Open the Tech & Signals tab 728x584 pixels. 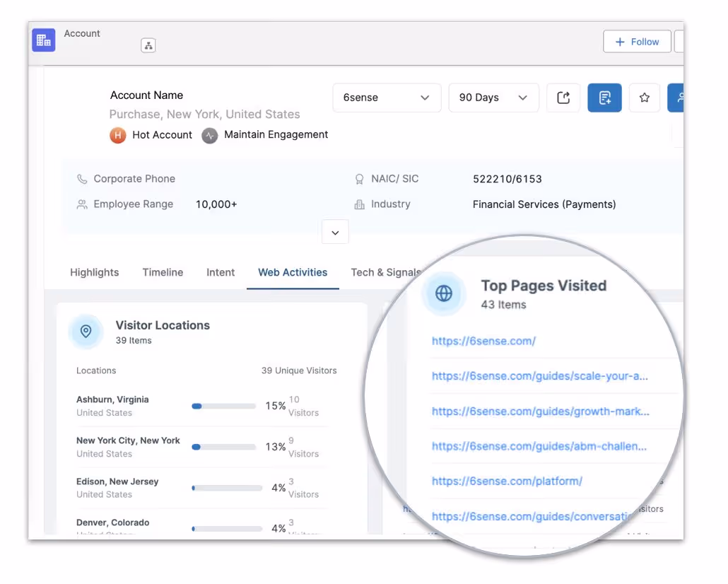[386, 272]
